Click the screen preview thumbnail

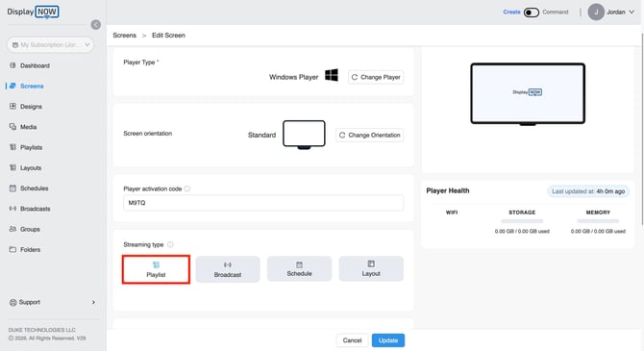pos(528,94)
